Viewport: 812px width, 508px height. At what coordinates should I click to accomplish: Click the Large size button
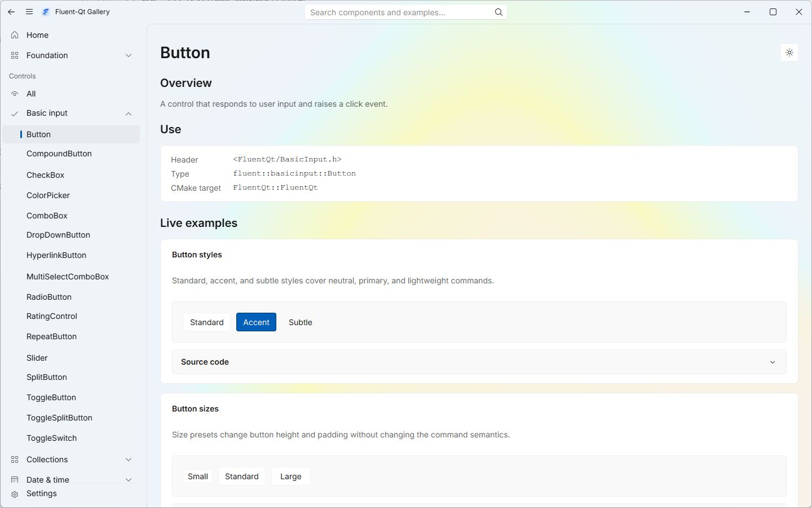tap(291, 476)
